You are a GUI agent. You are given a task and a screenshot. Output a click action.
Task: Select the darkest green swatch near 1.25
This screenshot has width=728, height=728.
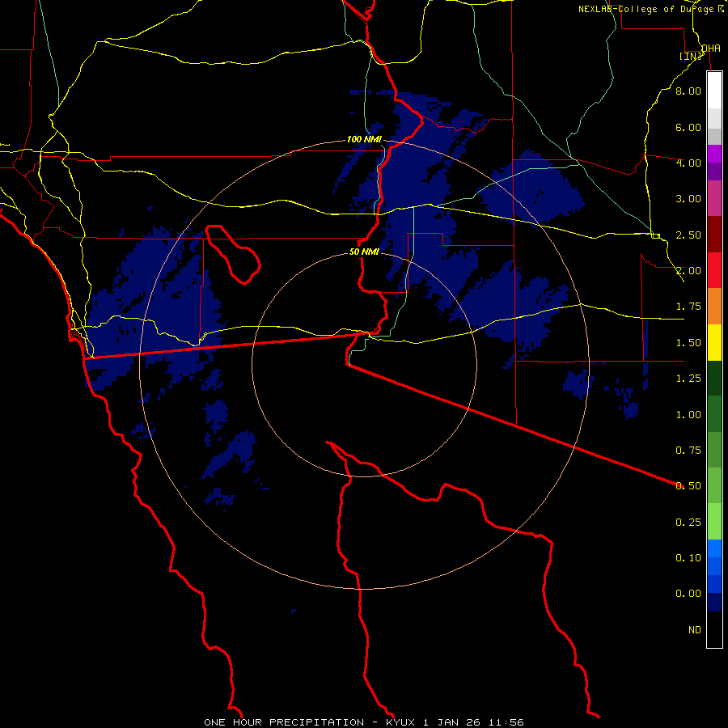(714, 378)
